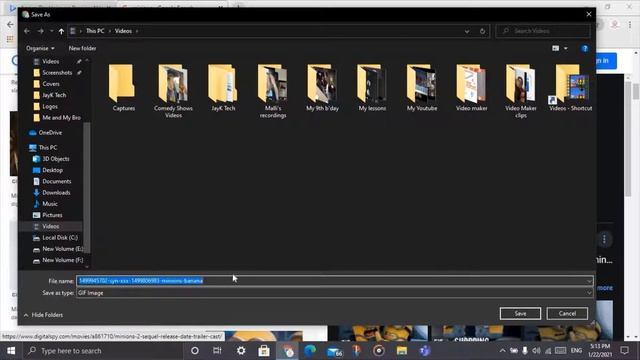This screenshot has width=640, height=360.
Task: Select Pictures in the navigation tree
Action: point(52,215)
